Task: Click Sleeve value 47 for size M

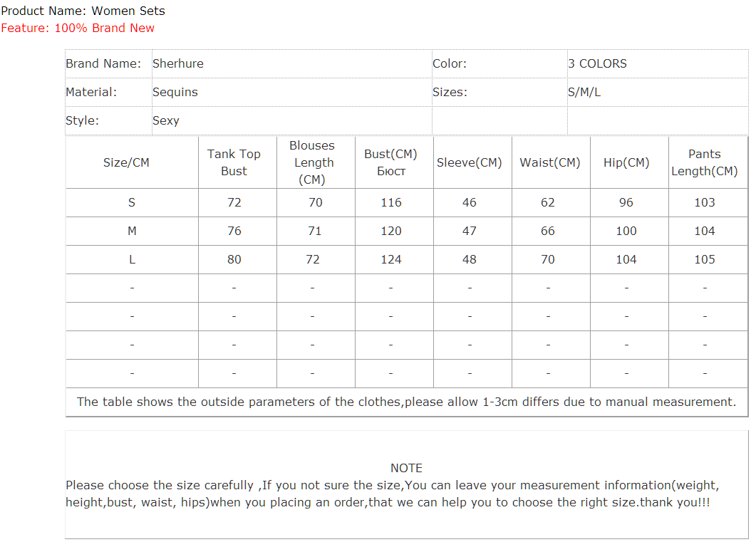Action: [x=469, y=231]
